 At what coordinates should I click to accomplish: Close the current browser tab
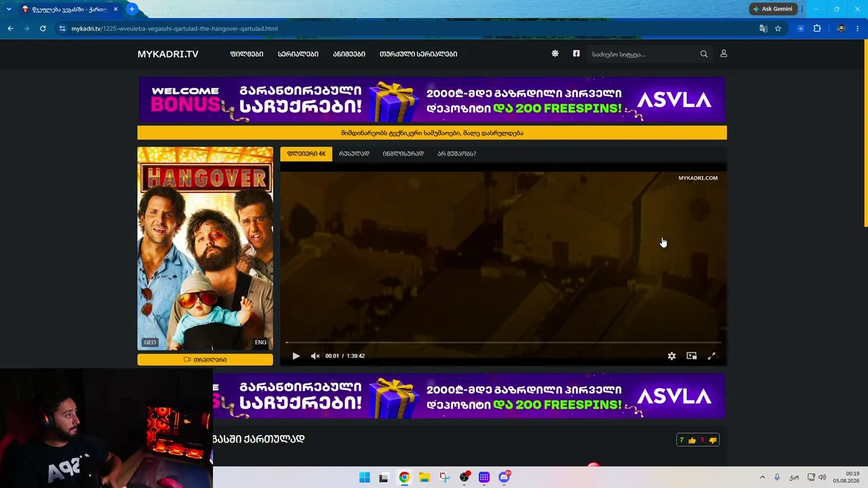115,9
